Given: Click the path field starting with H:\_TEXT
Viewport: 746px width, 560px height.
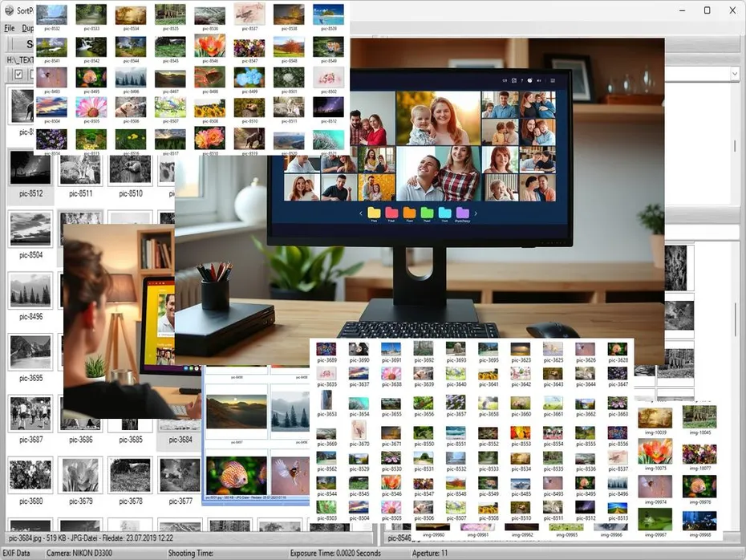Looking at the screenshot, I should click(x=20, y=59).
